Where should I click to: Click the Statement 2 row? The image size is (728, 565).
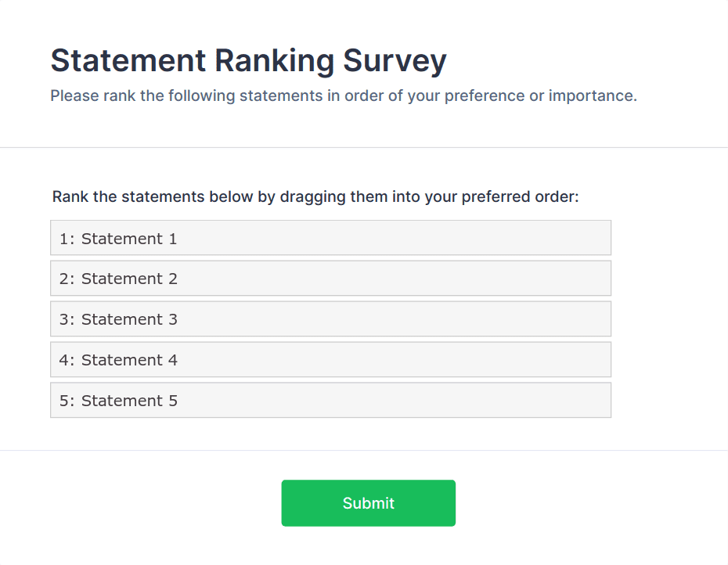[x=330, y=279]
